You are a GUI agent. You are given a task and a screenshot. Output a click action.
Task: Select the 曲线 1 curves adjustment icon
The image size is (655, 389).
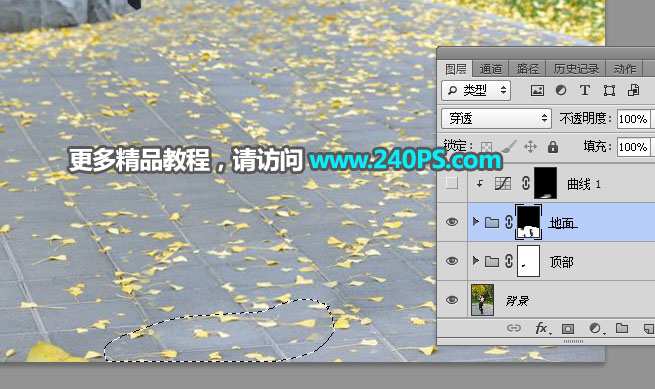(x=503, y=183)
